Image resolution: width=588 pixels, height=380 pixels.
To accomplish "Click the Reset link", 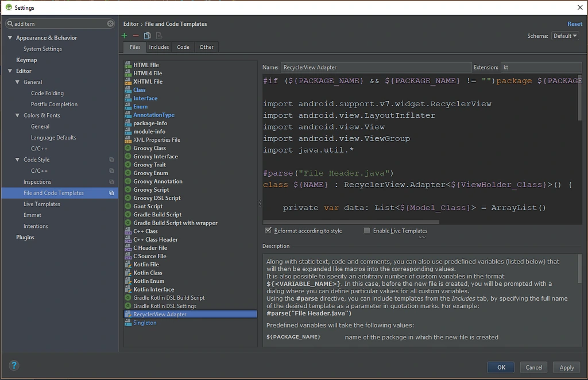I will pos(575,24).
